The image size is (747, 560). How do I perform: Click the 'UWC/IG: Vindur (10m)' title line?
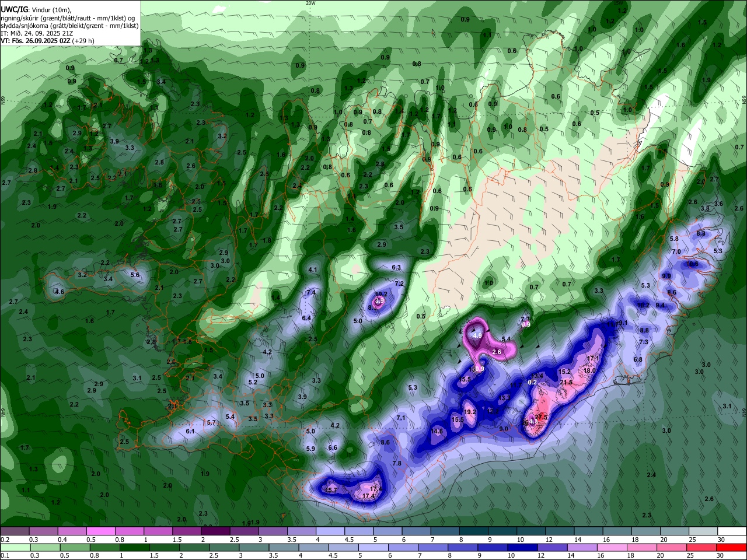[36, 10]
